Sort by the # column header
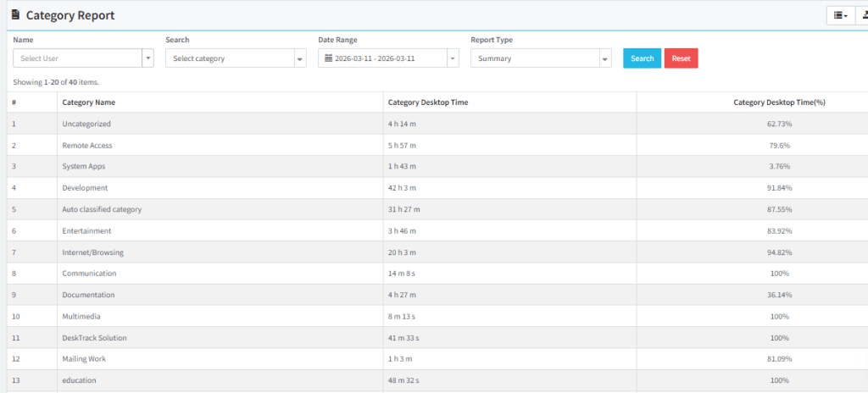Viewport: 868px width, 393px height. 14,102
